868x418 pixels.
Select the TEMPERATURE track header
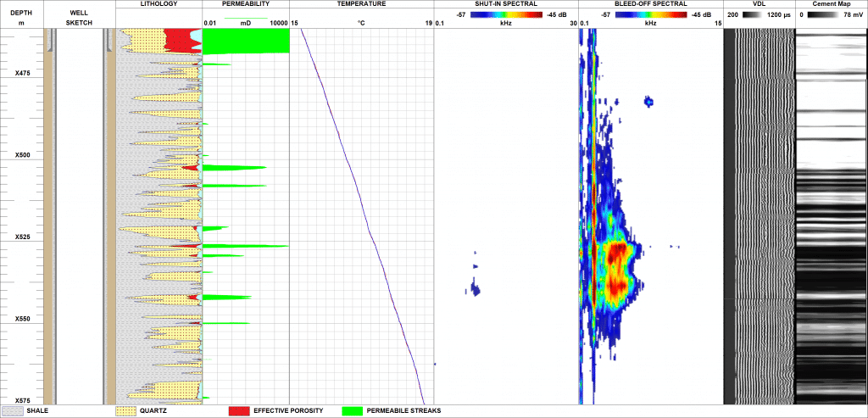[361, 4]
